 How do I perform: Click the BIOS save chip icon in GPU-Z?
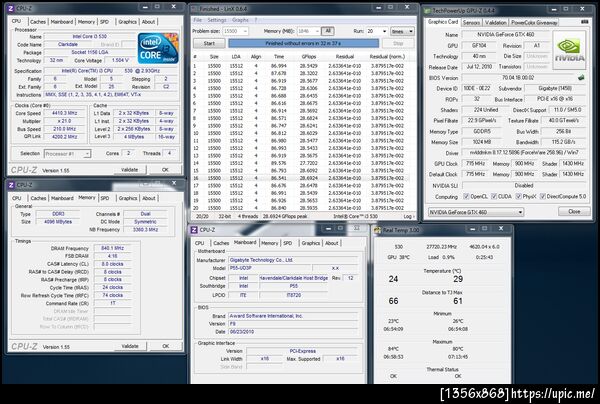[x=581, y=78]
